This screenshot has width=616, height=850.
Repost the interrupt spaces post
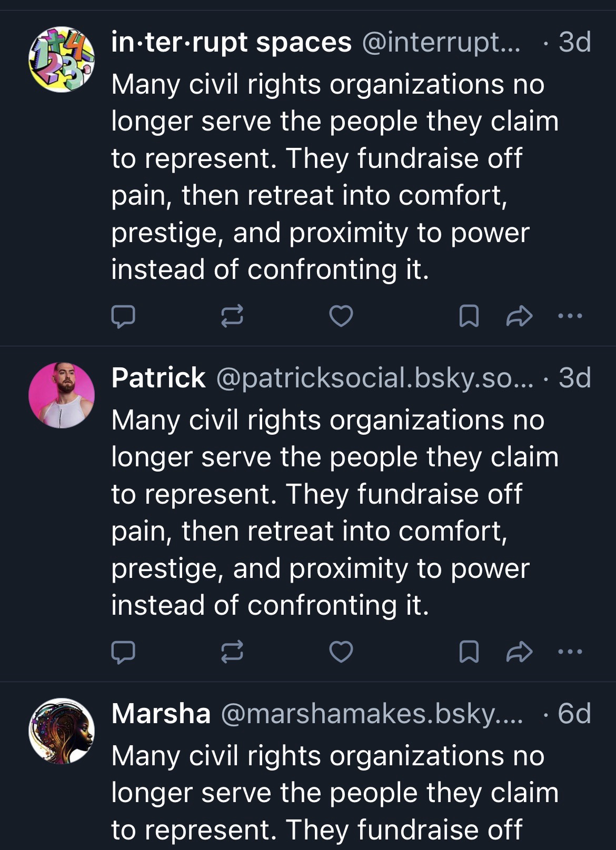tap(232, 316)
